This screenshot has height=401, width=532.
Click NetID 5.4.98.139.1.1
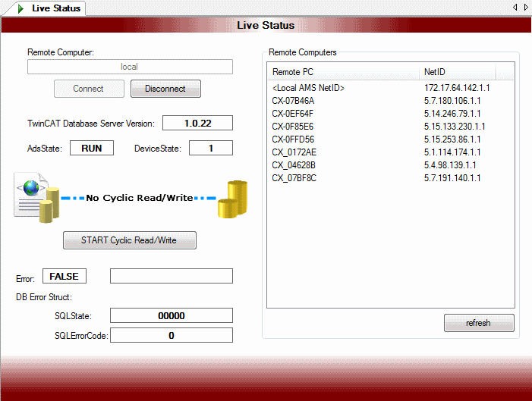450,165
